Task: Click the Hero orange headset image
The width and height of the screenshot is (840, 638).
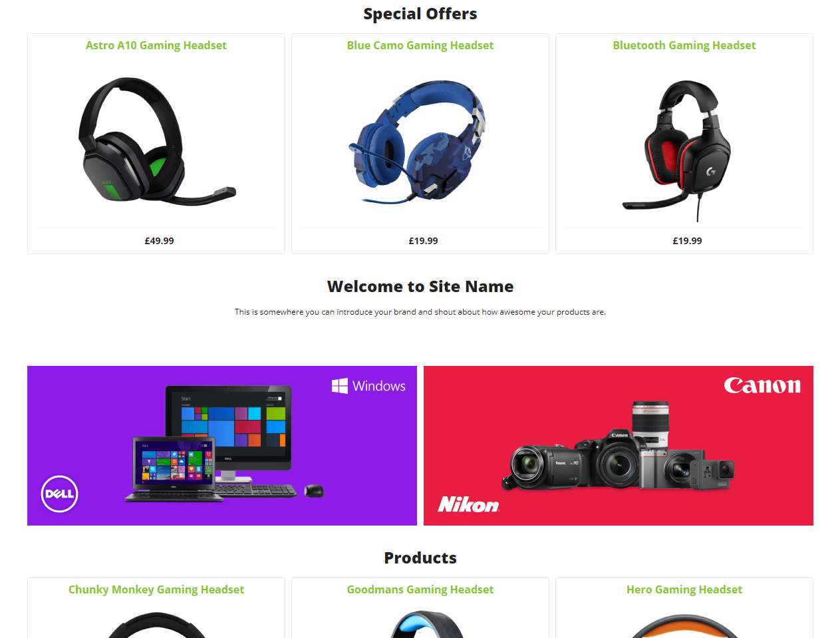Action: tap(684, 626)
